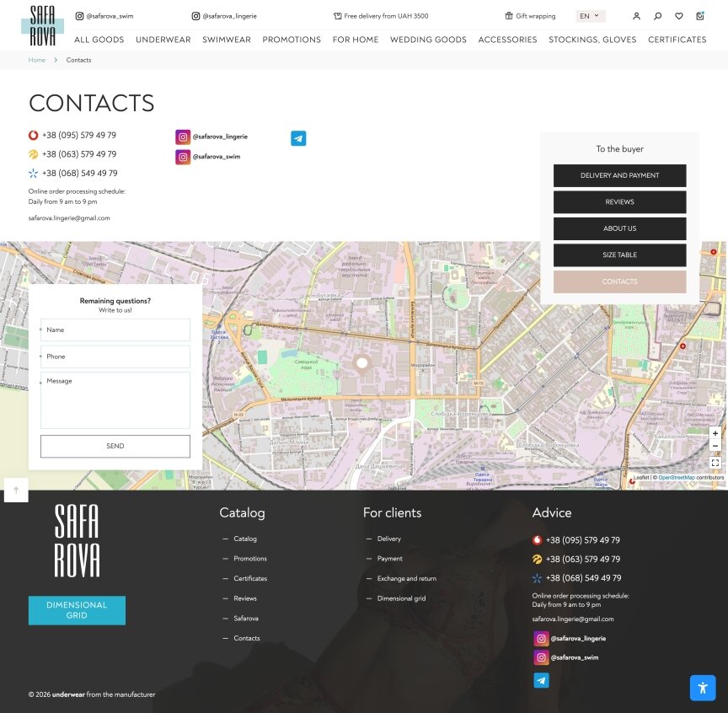Viewport: 728px width, 713px height.
Task: Toggle the map fullscreen view
Action: (x=715, y=463)
